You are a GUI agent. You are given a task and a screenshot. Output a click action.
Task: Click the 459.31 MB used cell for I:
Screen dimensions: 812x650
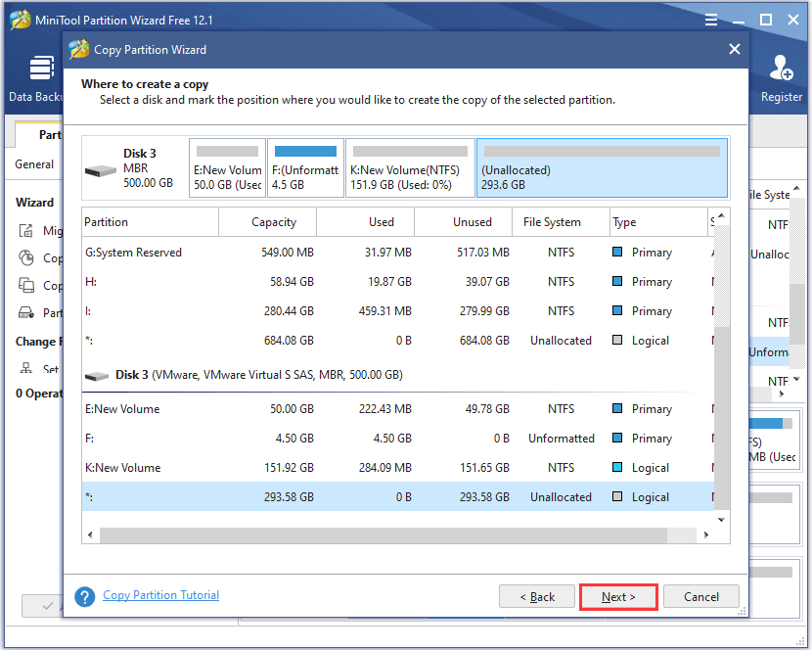click(385, 311)
